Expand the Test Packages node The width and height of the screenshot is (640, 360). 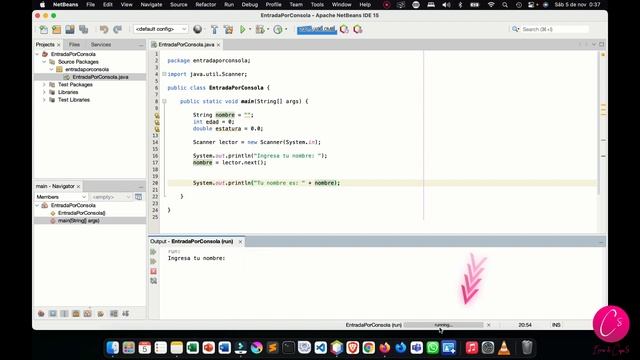pos(44,84)
